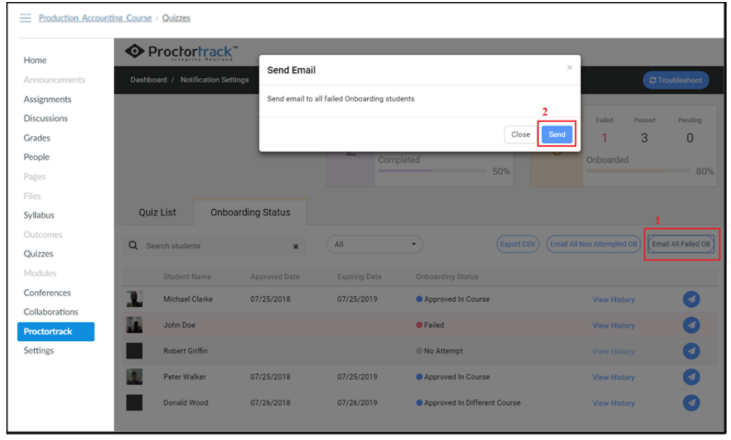731x440 pixels.
Task: Open Notification Settings in the header
Action: pos(214,80)
